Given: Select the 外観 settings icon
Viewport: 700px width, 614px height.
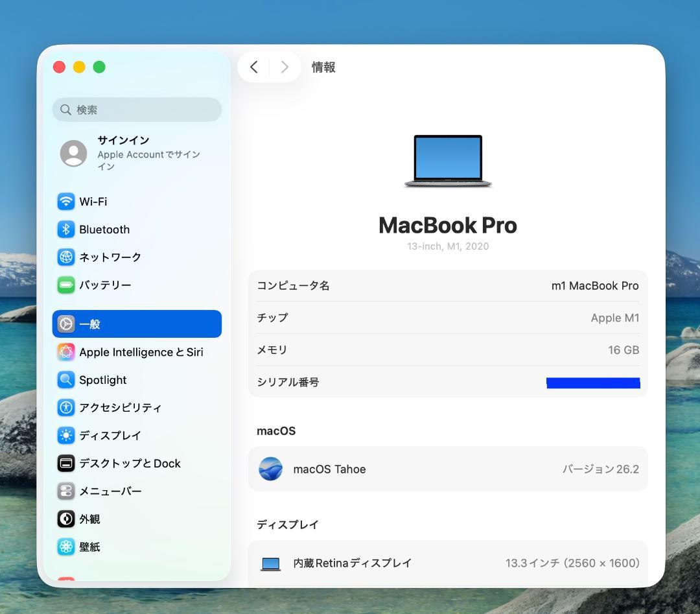Looking at the screenshot, I should [x=65, y=519].
